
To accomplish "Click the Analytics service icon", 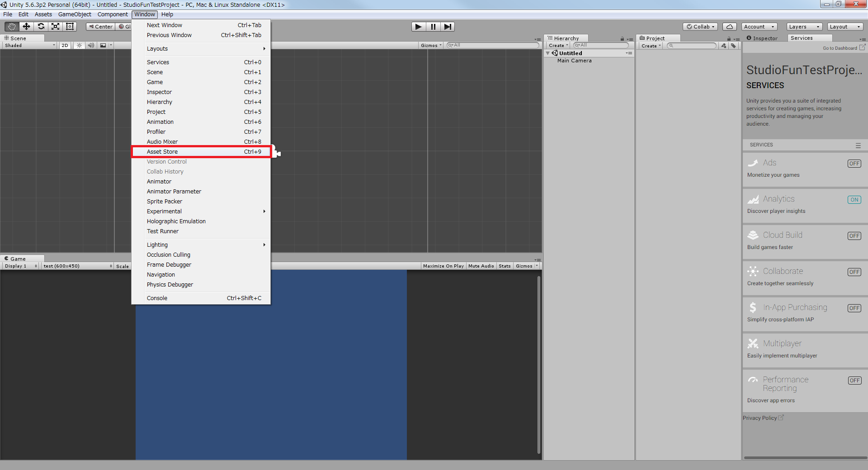I will point(753,199).
